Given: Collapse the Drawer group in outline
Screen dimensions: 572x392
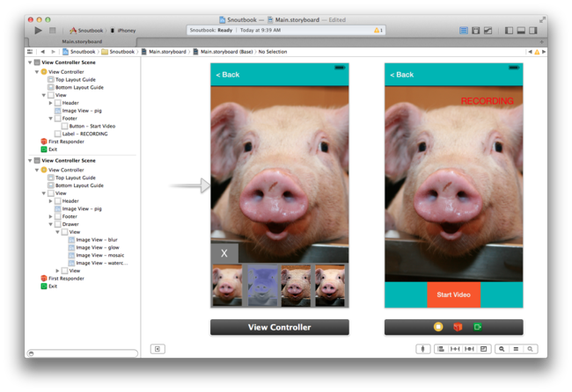Looking at the screenshot, I should coord(51,224).
